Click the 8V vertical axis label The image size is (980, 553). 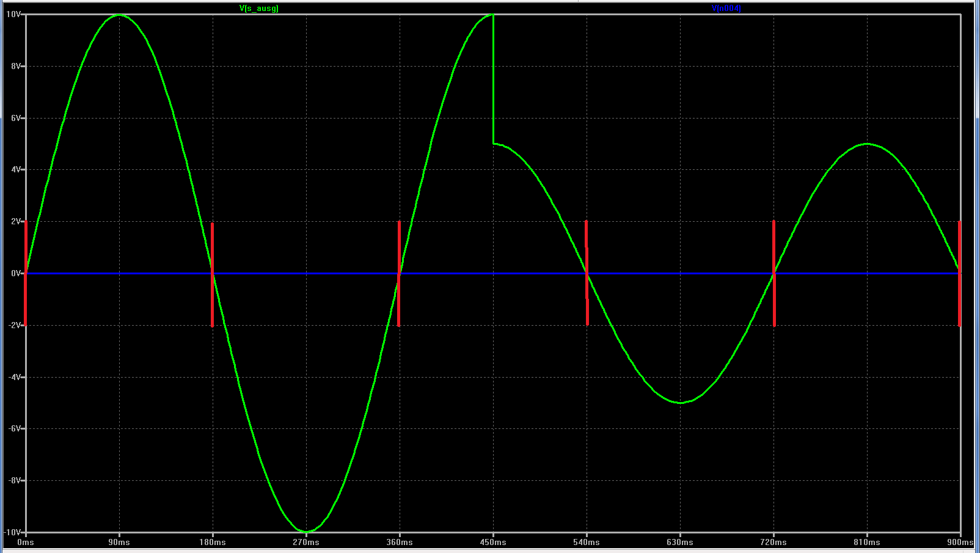pos(16,66)
